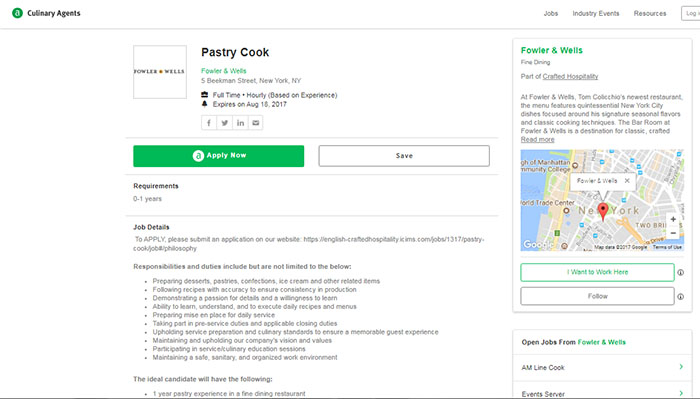Share the job on Twitter
Screen dimensions: 700x399
click(225, 123)
